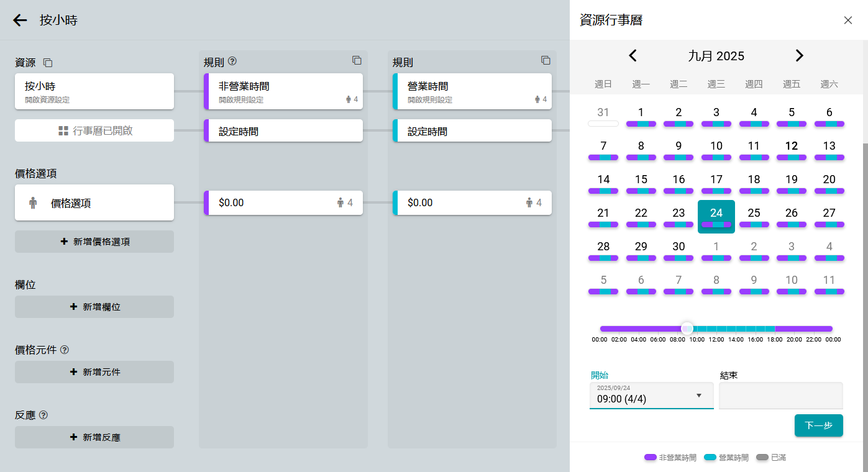Click the 結束 end time field
The image size is (868, 472).
tap(780, 396)
